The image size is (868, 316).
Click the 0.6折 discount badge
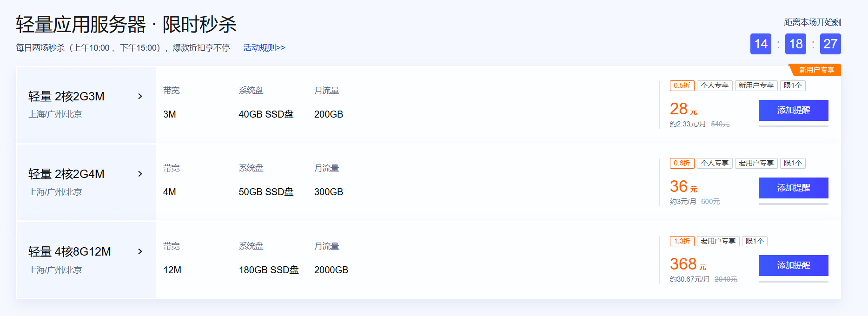tap(682, 163)
